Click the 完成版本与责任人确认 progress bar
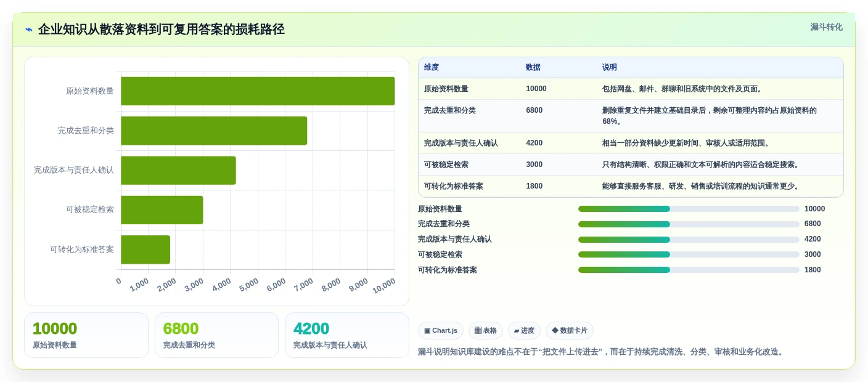The height and width of the screenshot is (382, 868). tap(689, 239)
